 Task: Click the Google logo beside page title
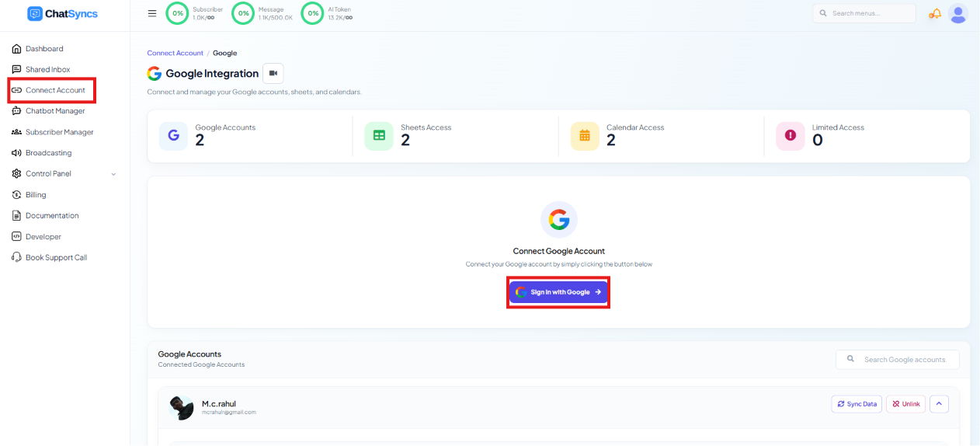(155, 74)
